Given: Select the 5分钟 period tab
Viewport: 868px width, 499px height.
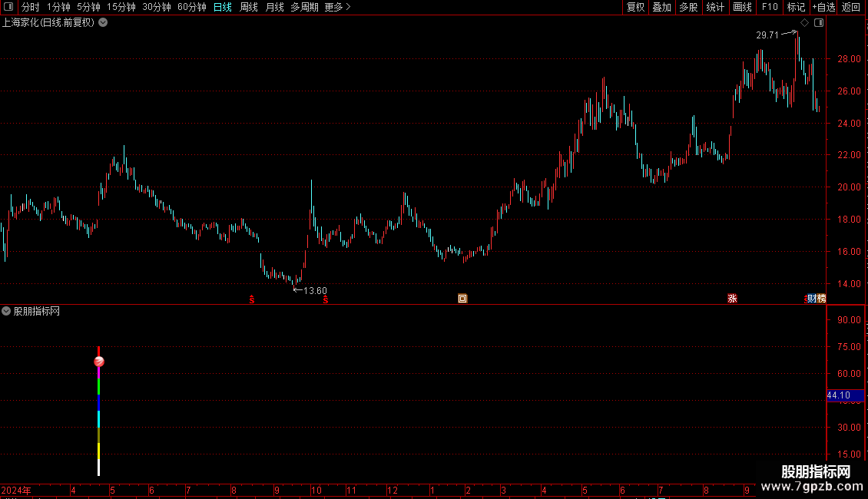Looking at the screenshot, I should pos(88,7).
